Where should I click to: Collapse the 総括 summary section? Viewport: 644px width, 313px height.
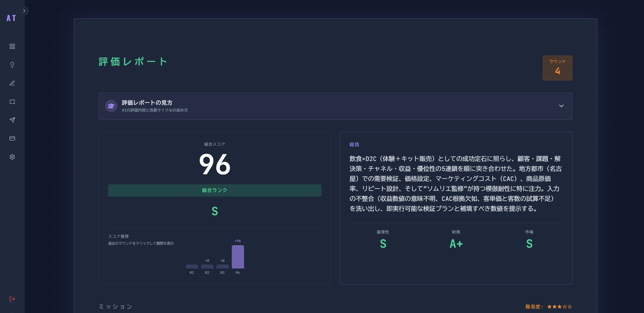click(x=354, y=144)
